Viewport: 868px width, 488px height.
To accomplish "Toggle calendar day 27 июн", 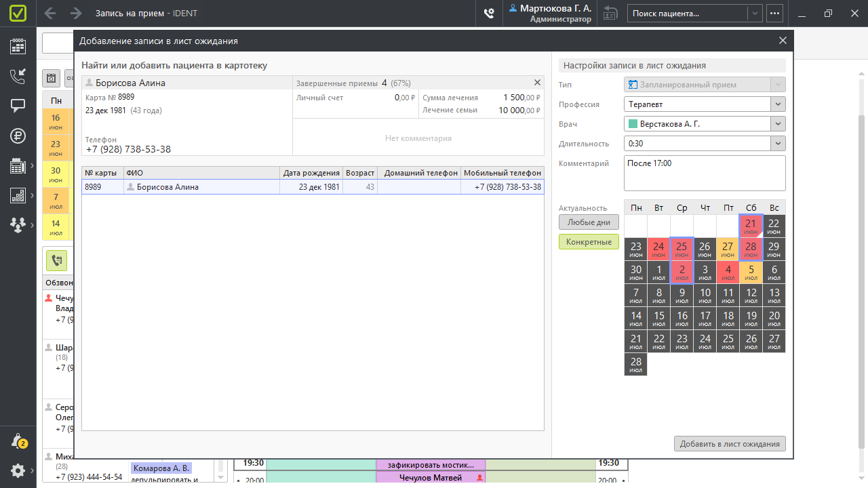I will [728, 249].
